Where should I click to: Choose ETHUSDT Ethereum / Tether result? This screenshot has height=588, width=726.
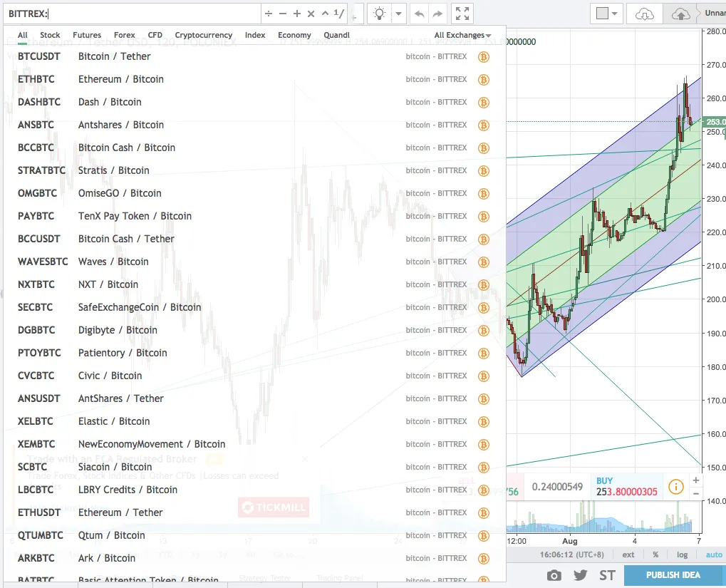coord(254,512)
